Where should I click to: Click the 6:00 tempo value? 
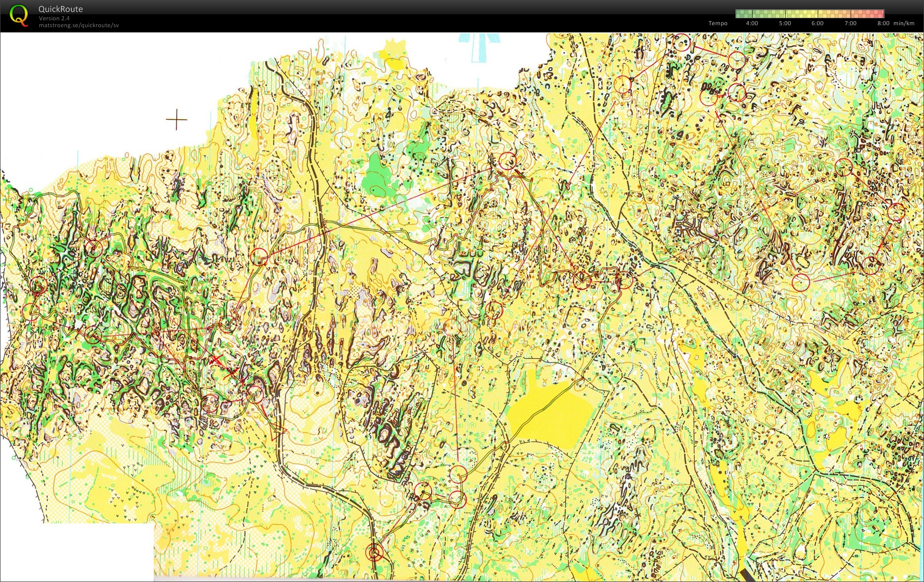point(817,23)
